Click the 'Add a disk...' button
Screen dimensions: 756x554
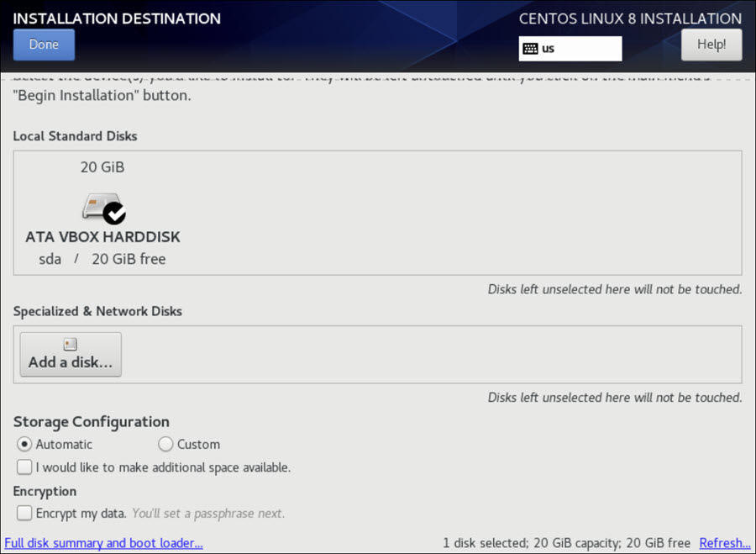70,354
